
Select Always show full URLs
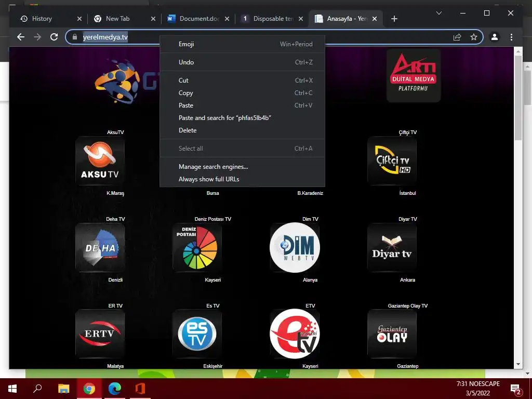pos(242,179)
